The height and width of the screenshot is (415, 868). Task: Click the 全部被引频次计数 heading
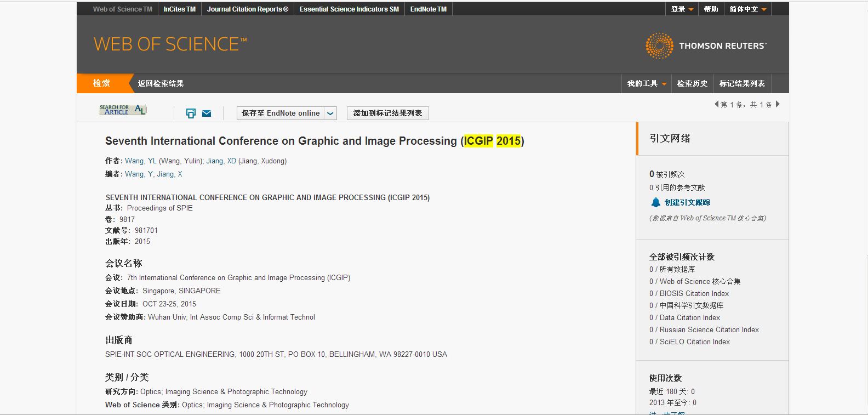[682, 257]
